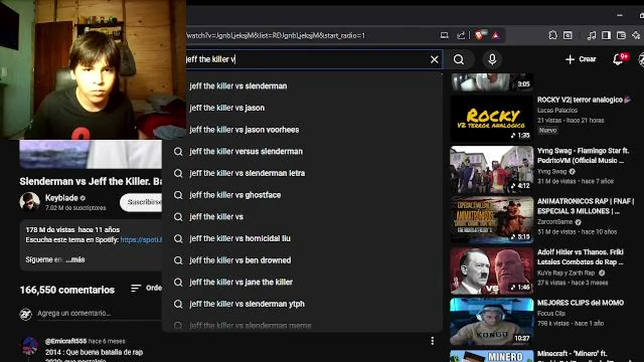Click the Suscribirse button
The height and width of the screenshot is (362, 644).
click(x=141, y=202)
